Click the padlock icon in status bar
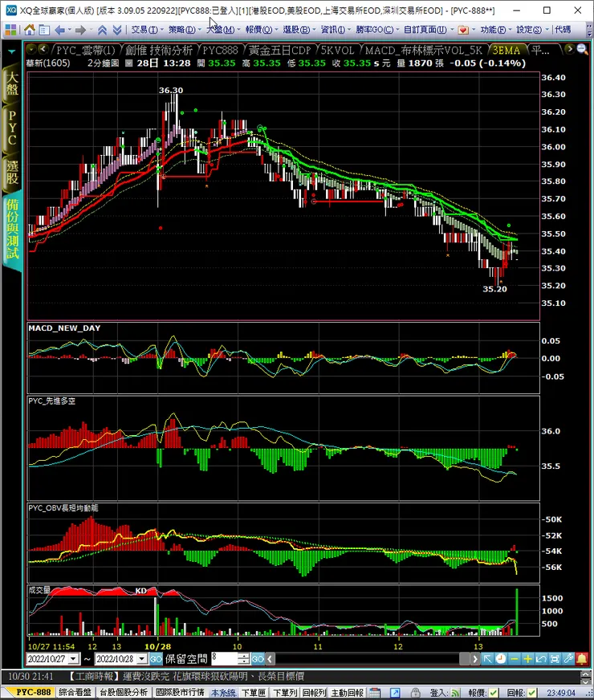This screenshot has height=700, width=594. (416, 693)
